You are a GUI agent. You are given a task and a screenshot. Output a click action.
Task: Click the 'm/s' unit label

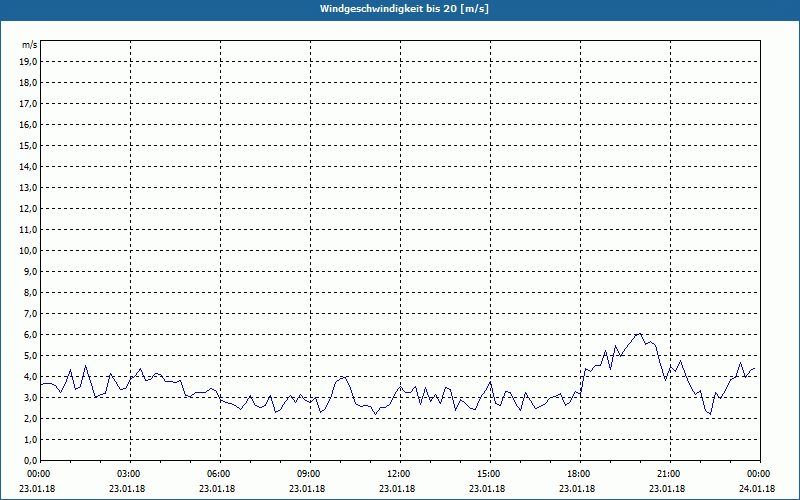[x=30, y=45]
